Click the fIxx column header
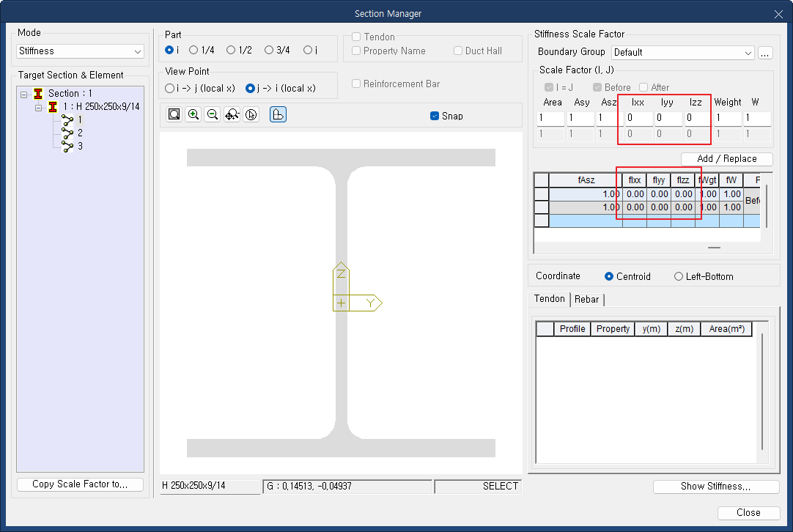The height and width of the screenshot is (532, 793). point(635,180)
